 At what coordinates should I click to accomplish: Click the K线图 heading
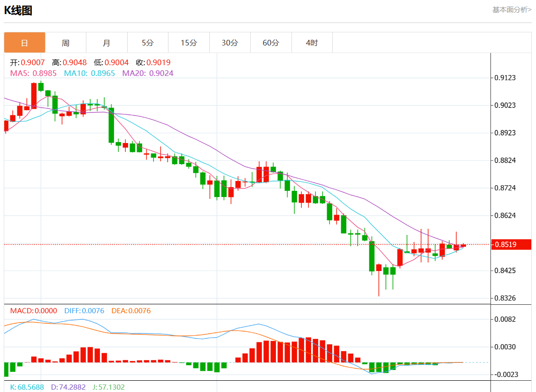(x=18, y=10)
